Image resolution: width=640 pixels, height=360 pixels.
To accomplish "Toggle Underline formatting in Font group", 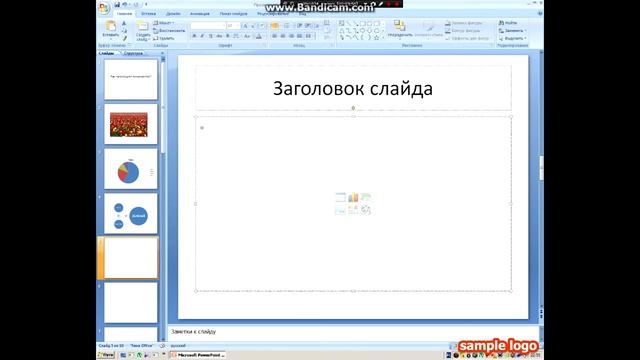I will pyautogui.click(x=211, y=36).
